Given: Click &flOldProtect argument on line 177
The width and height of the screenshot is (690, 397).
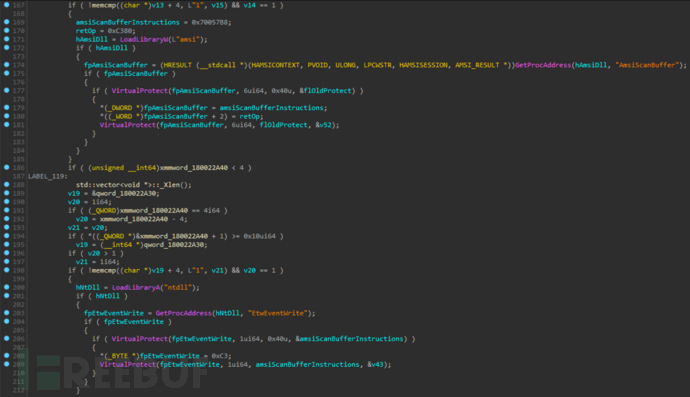Looking at the screenshot, I should [x=327, y=91].
